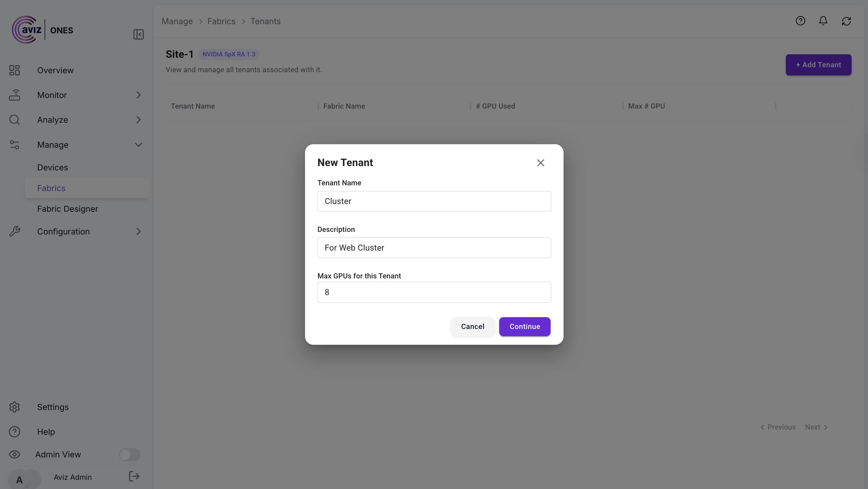Click the Overview dashboard icon
868x489 pixels.
[14, 70]
